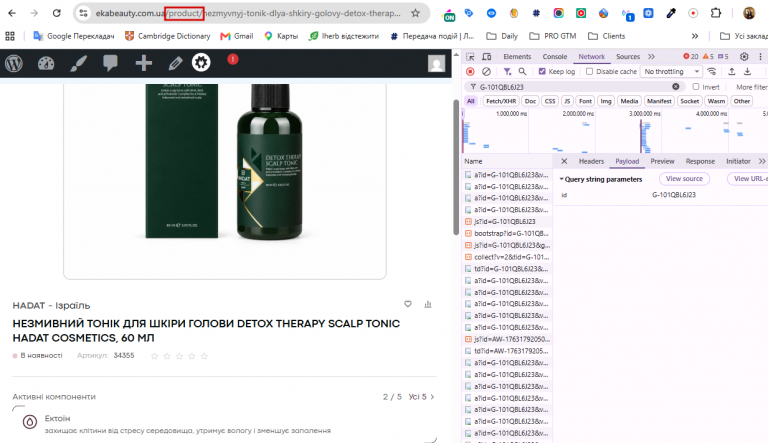This screenshot has width=768, height=443.
Task: Click View source button
Action: 684,179
